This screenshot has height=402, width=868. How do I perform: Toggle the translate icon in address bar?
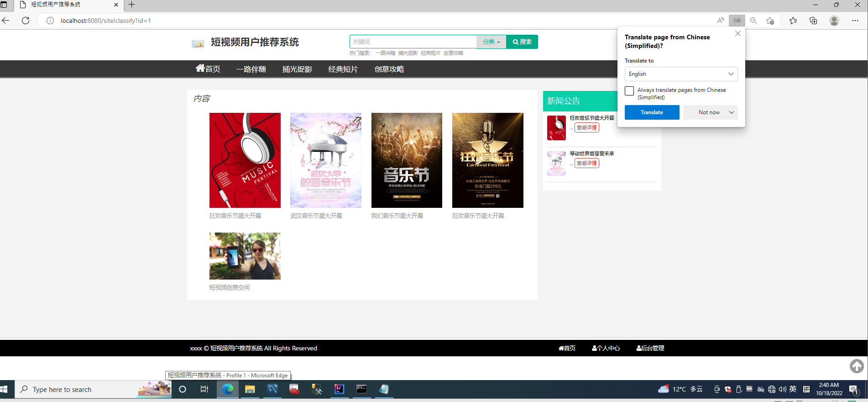coord(737,21)
